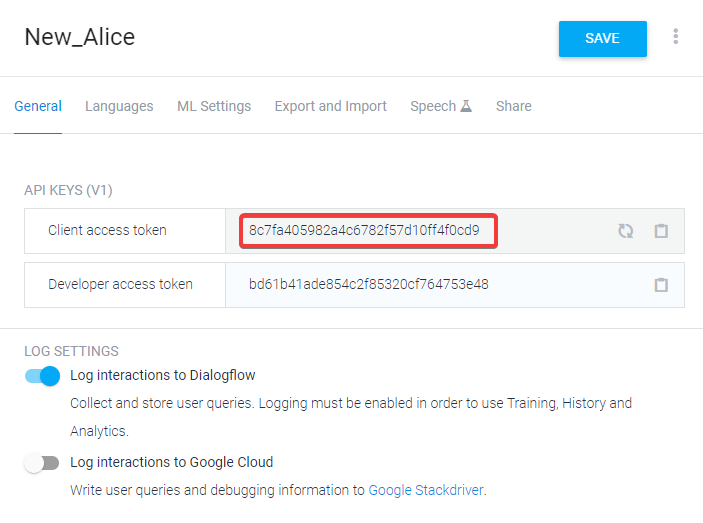Image resolution: width=703 pixels, height=523 pixels.
Task: Select the client access token value
Action: [364, 230]
